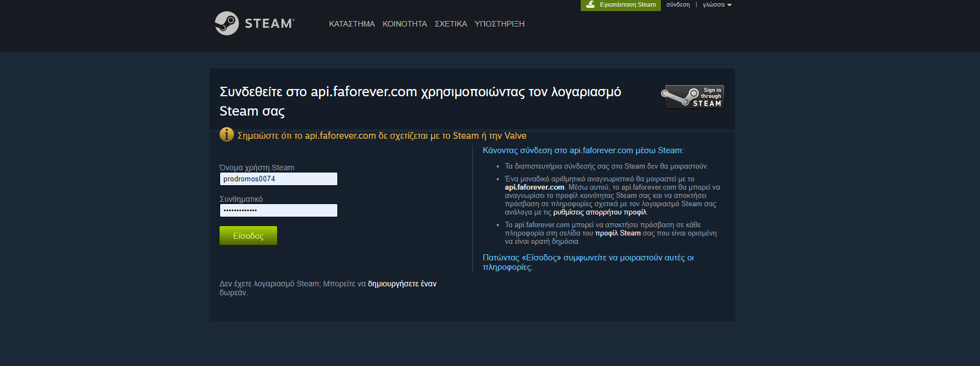Click the yellow info notice icon
Viewport: 980px width, 366px height.
click(227, 134)
